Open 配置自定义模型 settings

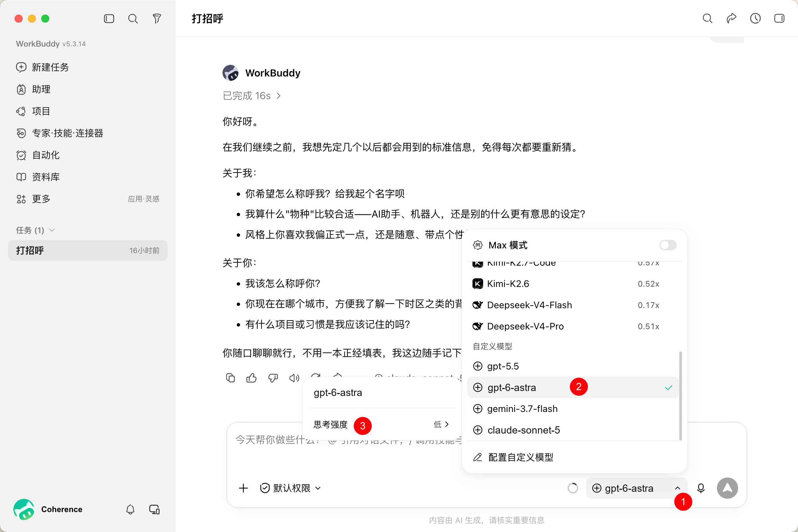[575, 458]
